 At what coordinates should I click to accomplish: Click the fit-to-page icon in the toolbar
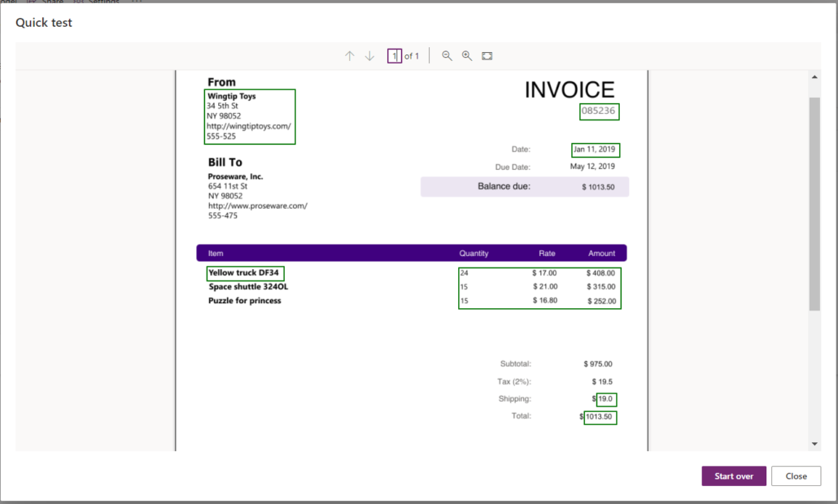click(487, 56)
